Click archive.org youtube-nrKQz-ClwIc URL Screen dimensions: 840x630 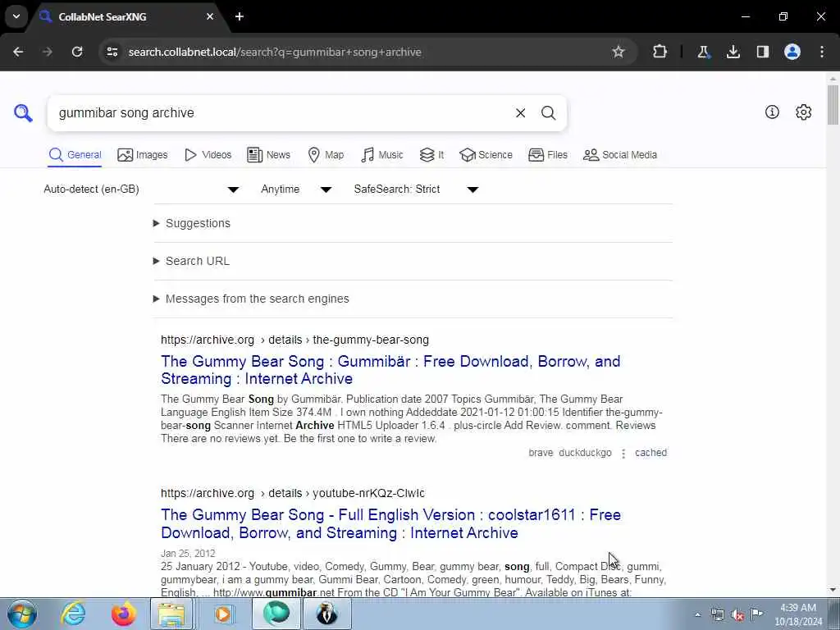click(293, 493)
